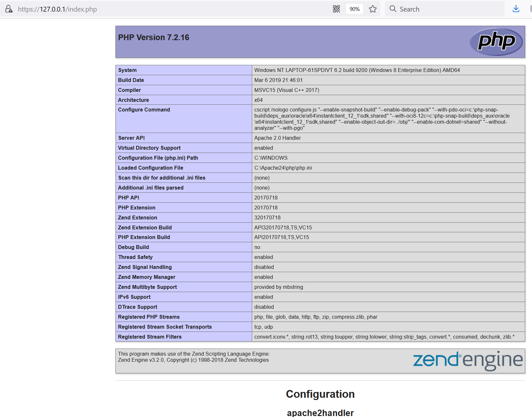532x417 pixels.
Task: Click the 'Server API' row label
Action: [132, 138]
